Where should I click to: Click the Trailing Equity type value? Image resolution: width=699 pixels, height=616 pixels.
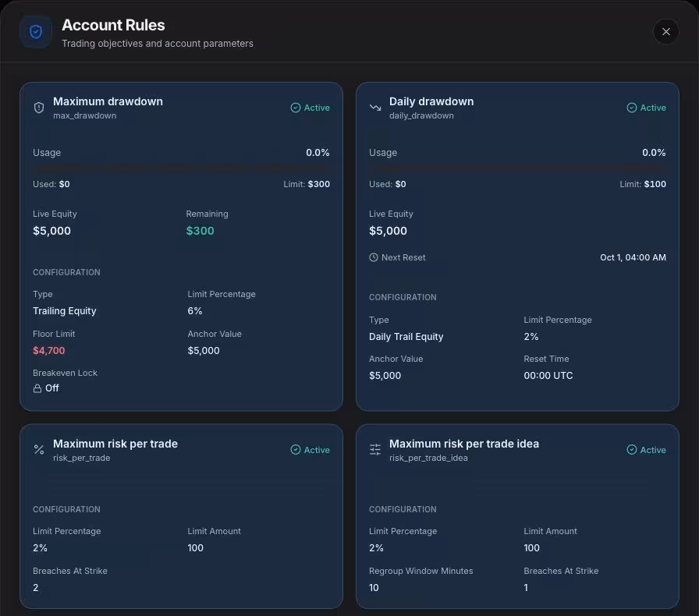[x=65, y=311]
